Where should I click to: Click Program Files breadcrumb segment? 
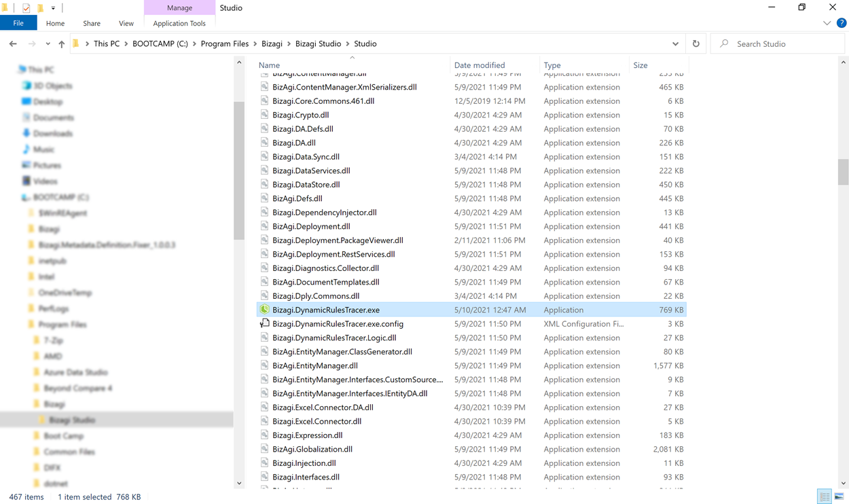[225, 43]
